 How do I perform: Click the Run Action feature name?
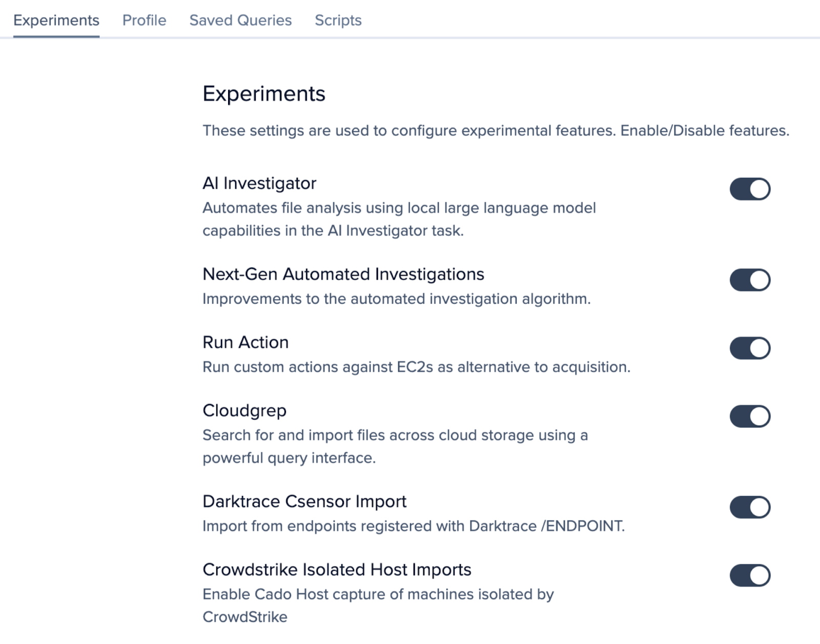[245, 342]
